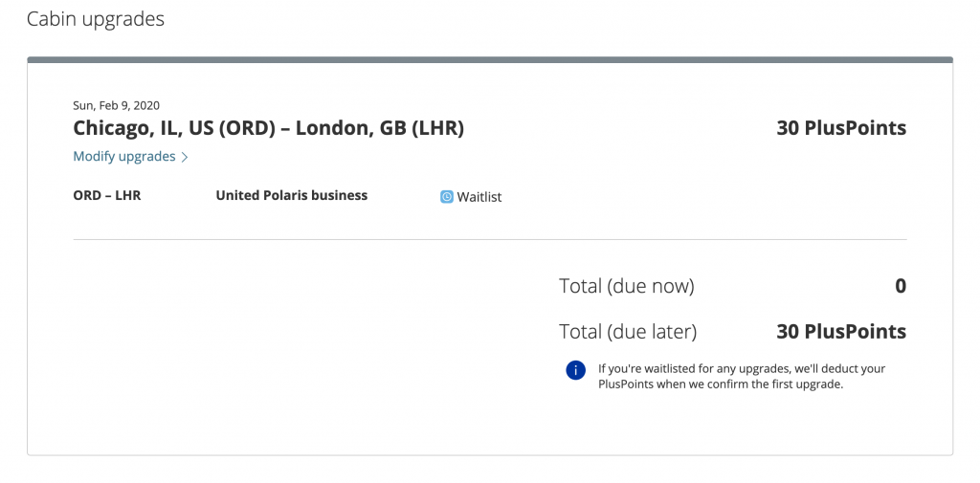Expand the chevron beside Modify upgrades
This screenshot has width=980, height=483.
[x=185, y=157]
